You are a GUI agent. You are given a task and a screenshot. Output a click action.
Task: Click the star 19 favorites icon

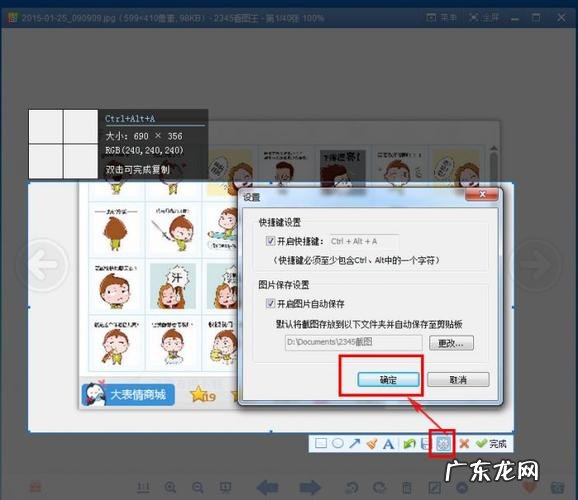click(x=203, y=395)
